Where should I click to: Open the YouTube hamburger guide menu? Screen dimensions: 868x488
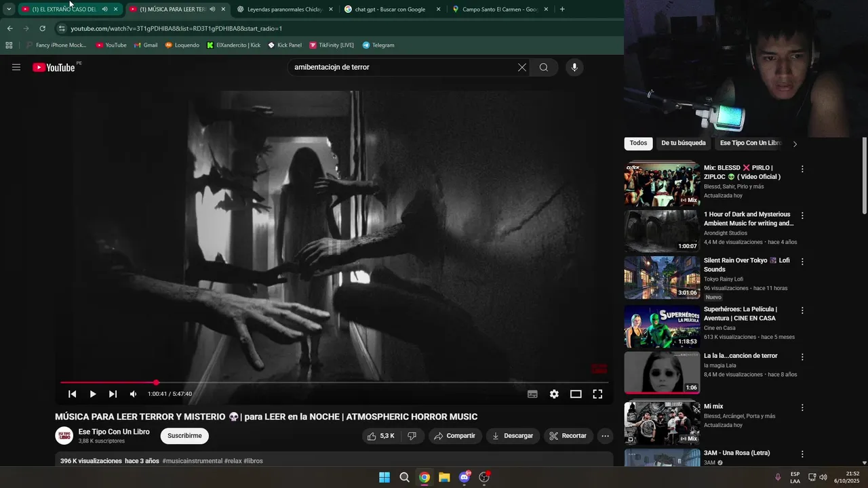pyautogui.click(x=16, y=67)
